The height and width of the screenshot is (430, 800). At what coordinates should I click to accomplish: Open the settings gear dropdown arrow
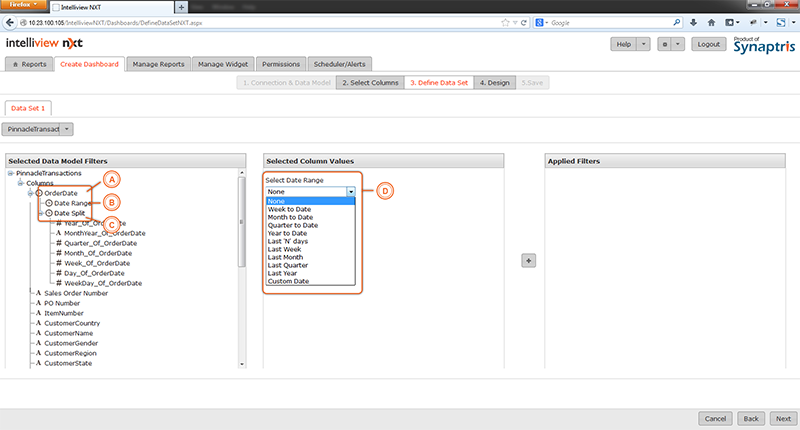[x=678, y=44]
